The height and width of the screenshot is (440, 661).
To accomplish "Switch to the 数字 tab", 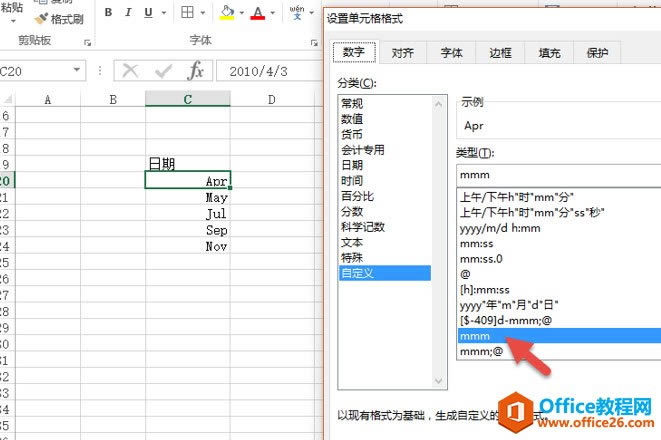I will (354, 52).
